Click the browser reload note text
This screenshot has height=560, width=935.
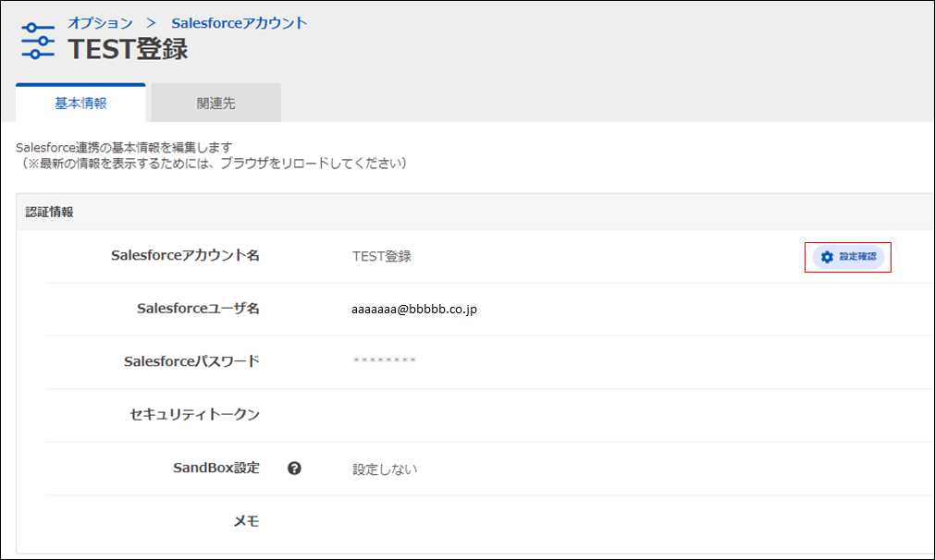tap(214, 164)
